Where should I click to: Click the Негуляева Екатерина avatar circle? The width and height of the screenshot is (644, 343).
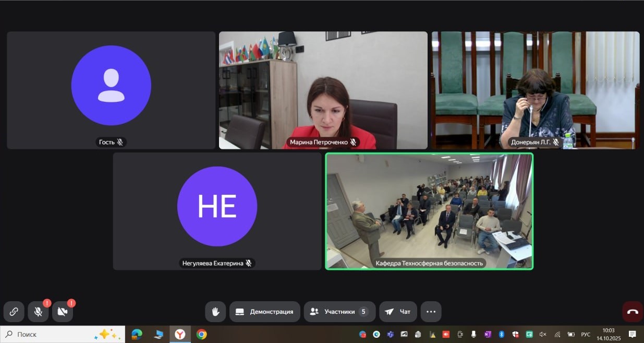coord(217,206)
